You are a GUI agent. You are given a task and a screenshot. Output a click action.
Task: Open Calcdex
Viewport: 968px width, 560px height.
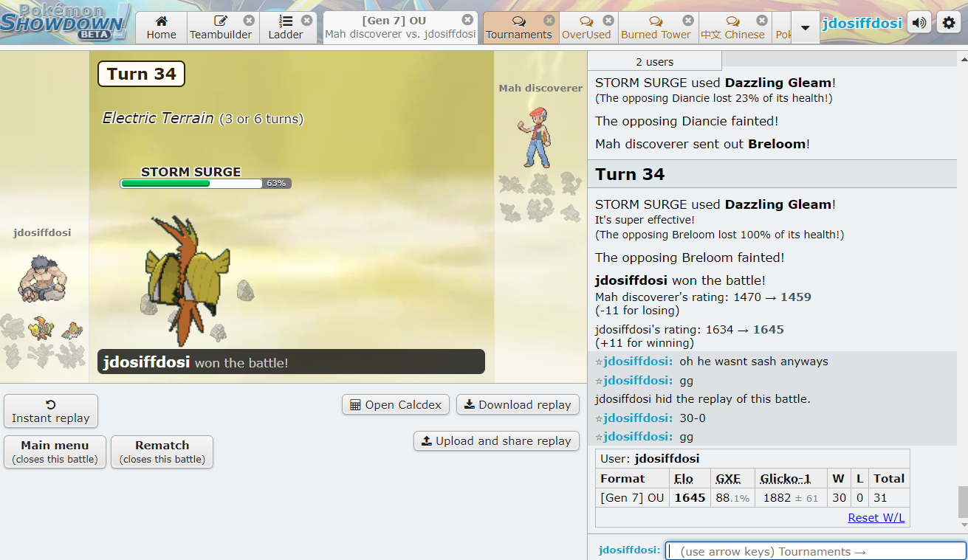click(396, 404)
